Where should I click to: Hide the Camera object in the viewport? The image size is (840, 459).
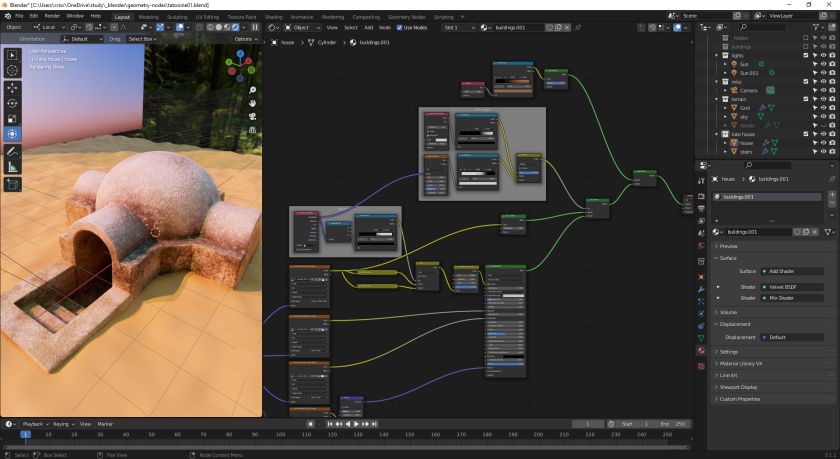point(823,91)
